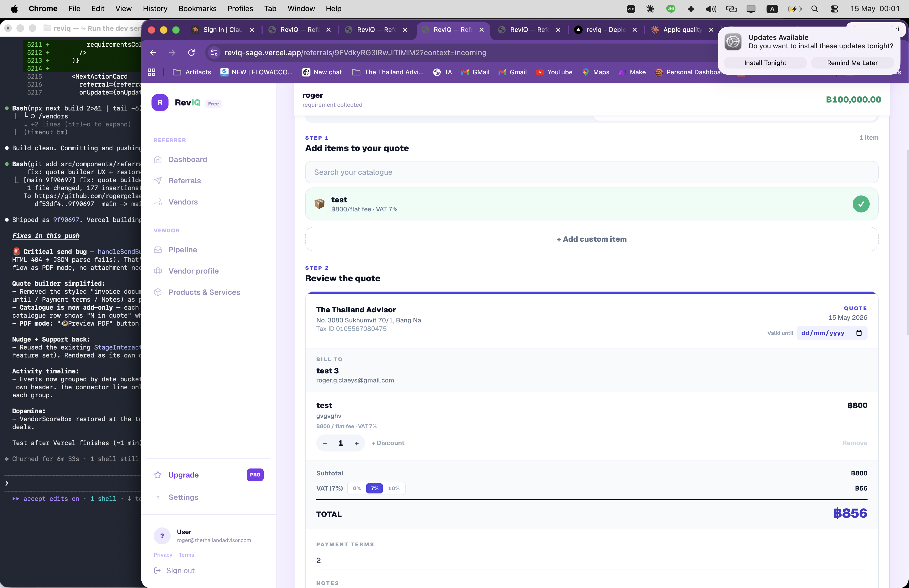Open the Make bookmark
This screenshot has height=588, width=909.
point(632,72)
